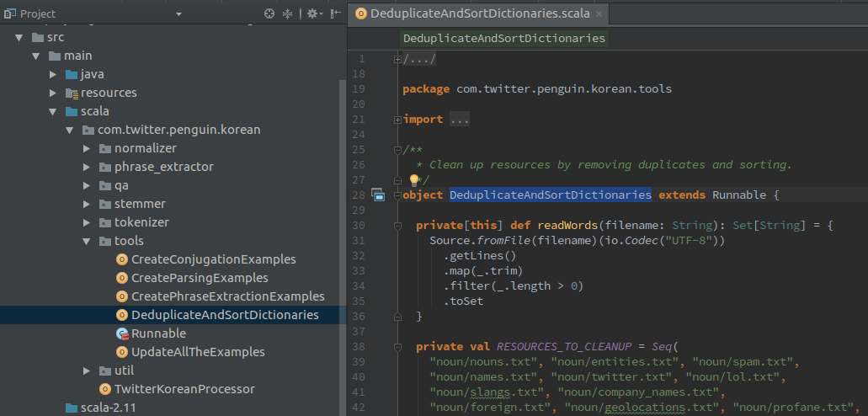868x416 pixels.
Task: Toggle fold of the readWords method
Action: point(397,226)
